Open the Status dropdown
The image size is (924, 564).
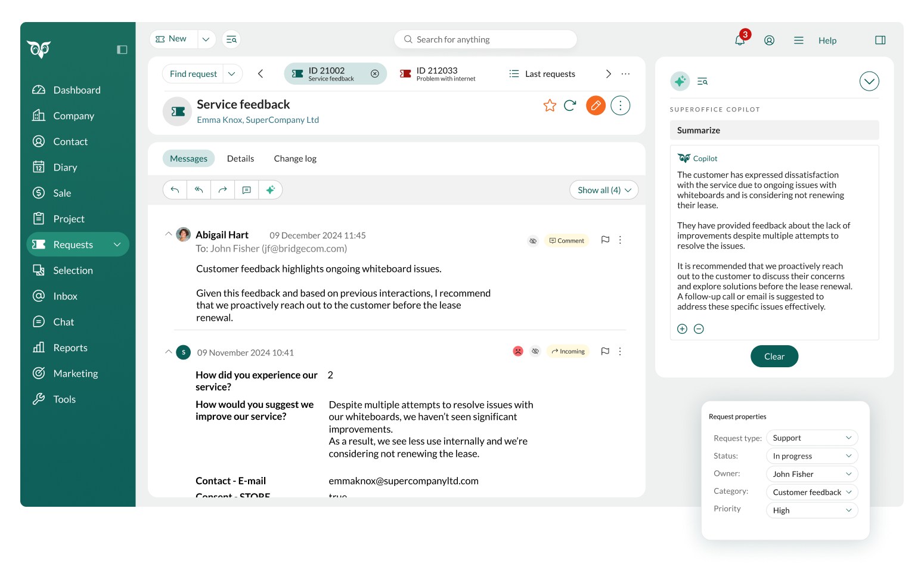coord(811,456)
